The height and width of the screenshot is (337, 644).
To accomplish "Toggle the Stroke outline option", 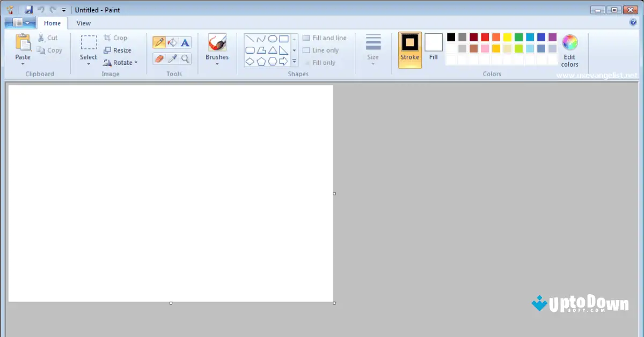I will coord(409,50).
